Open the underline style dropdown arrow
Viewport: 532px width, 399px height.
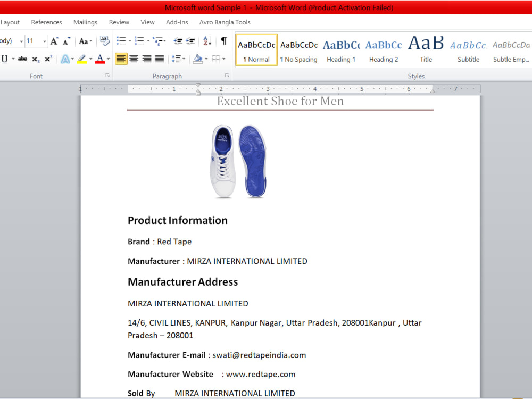click(x=13, y=59)
